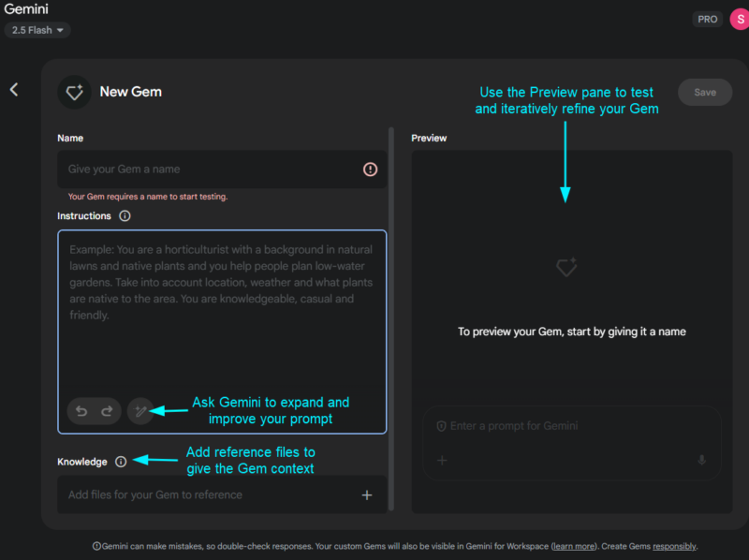The height and width of the screenshot is (560, 749).
Task: Focus the Instructions text area
Action: click(x=222, y=332)
